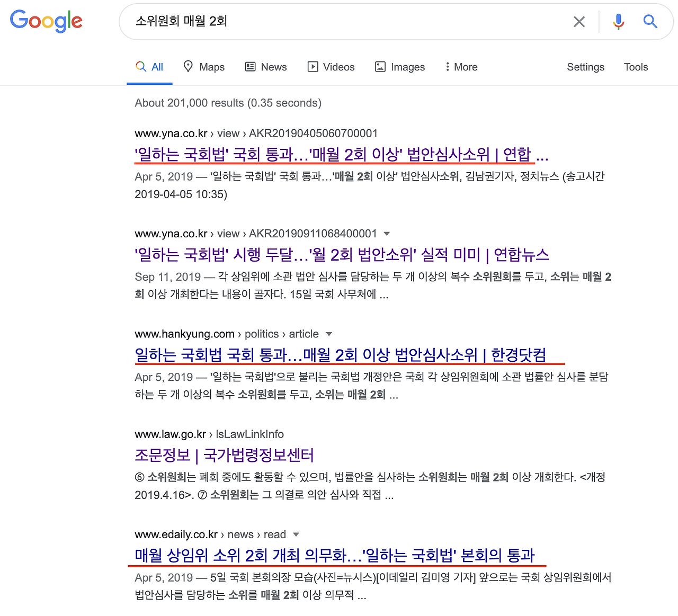Image resolution: width=678 pixels, height=616 pixels.
Task: Click URL www.law.go.kr › lsLawLinkInfo
Action: point(209,434)
